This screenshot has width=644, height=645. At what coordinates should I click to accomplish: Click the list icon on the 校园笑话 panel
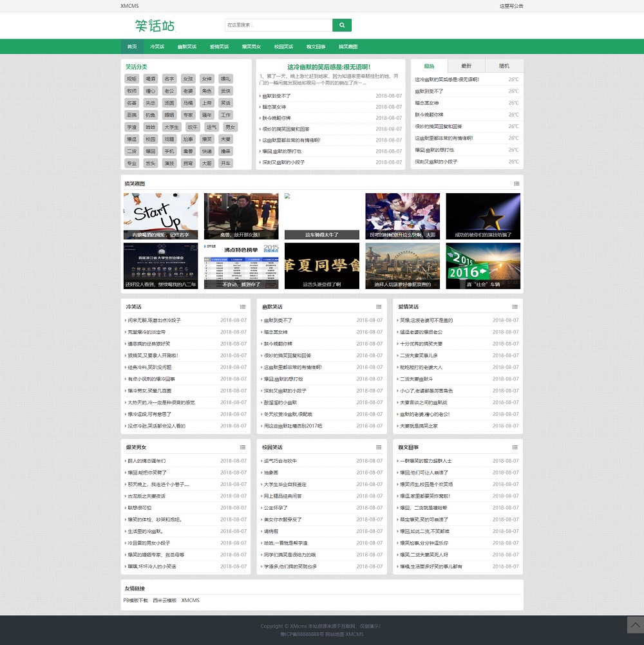point(379,447)
